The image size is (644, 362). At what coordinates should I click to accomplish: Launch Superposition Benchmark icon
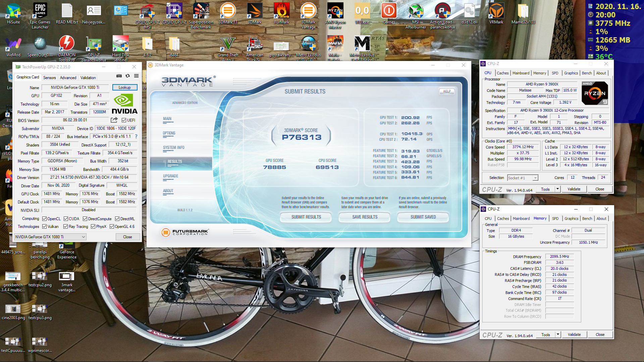point(201,15)
